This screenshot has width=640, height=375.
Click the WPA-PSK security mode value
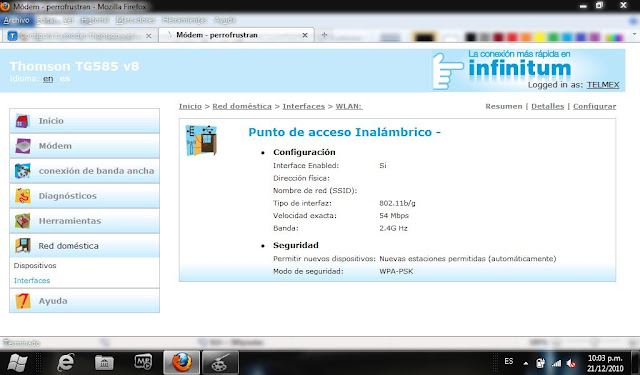click(396, 271)
